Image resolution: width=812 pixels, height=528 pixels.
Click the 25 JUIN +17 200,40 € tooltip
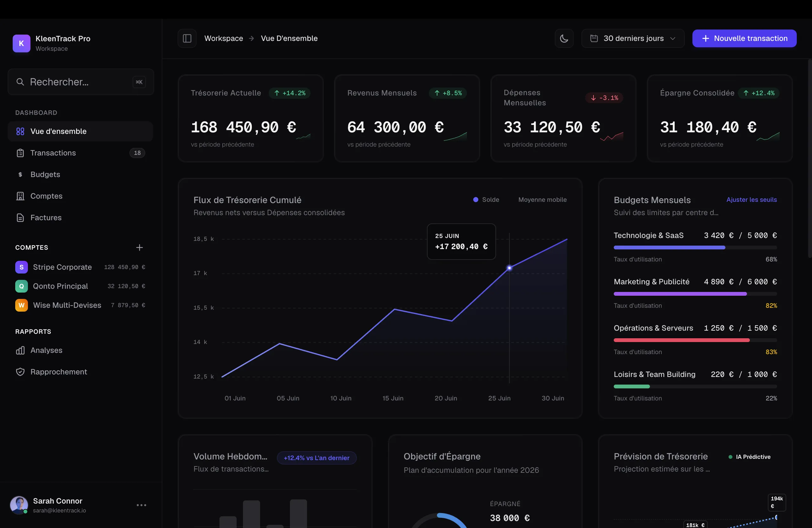461,242
